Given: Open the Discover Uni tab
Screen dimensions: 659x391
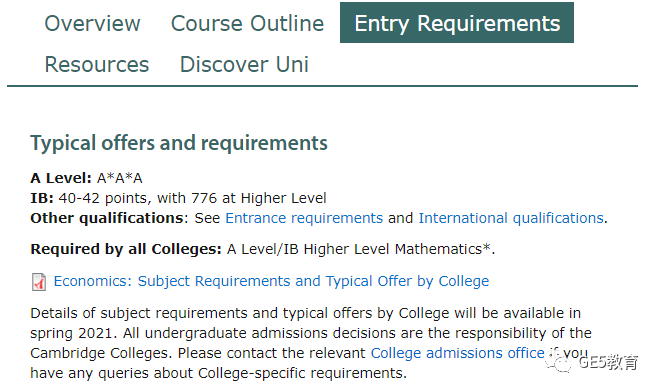Looking at the screenshot, I should [244, 65].
